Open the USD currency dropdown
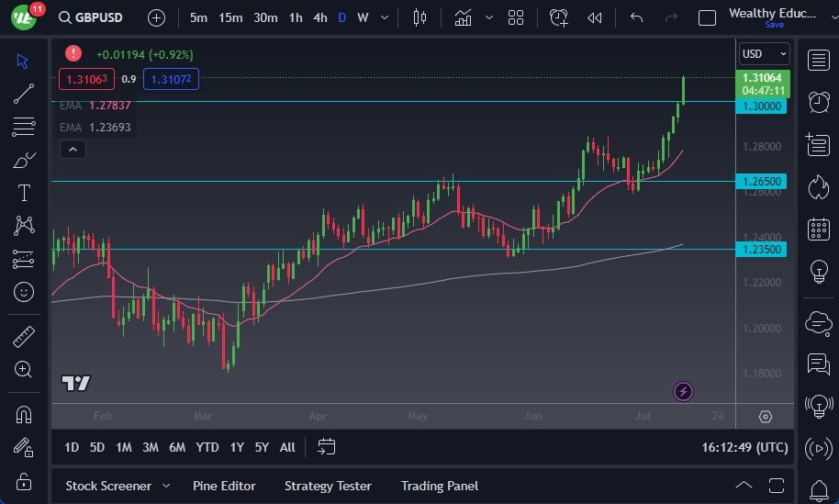Screen dimensions: 839x504 (x=764, y=54)
